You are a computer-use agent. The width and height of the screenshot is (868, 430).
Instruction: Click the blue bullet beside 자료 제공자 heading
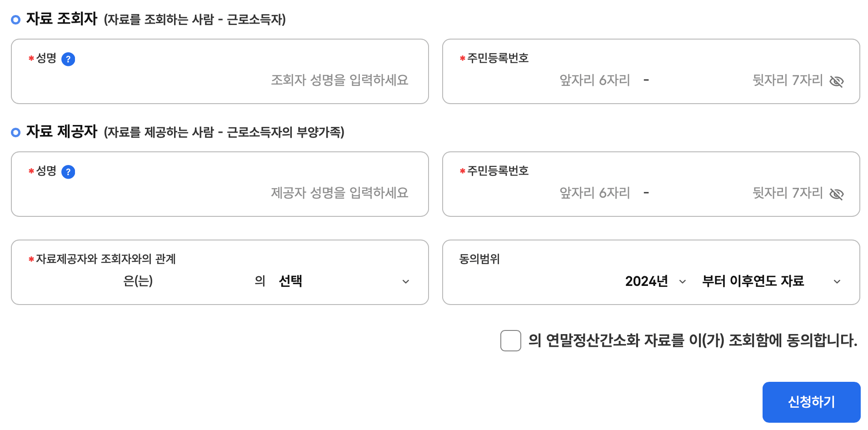[16, 132]
